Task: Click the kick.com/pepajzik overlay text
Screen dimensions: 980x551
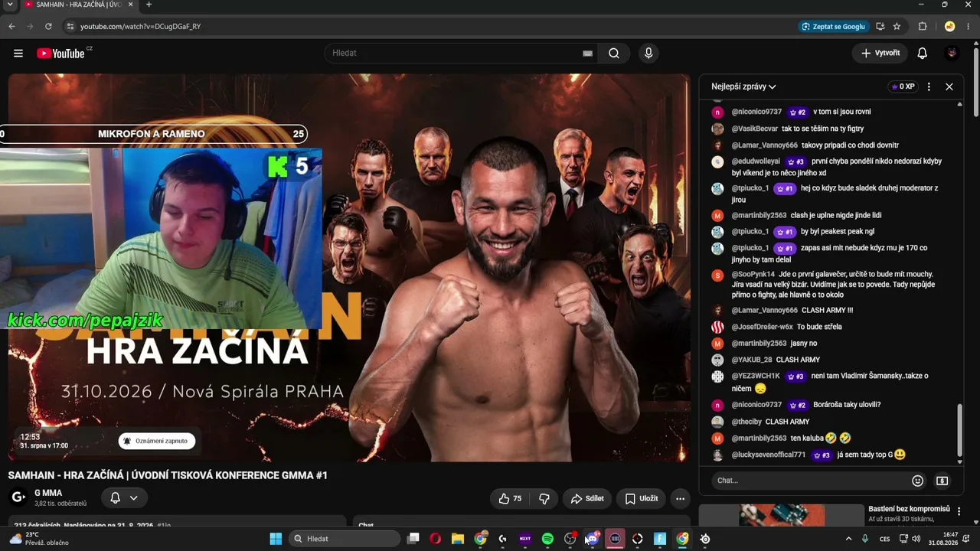Action: tap(85, 321)
